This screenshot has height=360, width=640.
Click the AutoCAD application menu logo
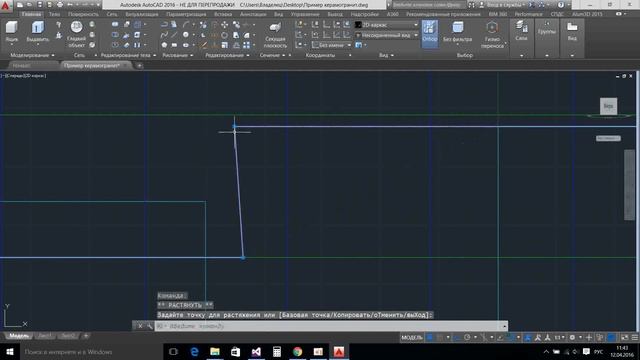pos(6,6)
